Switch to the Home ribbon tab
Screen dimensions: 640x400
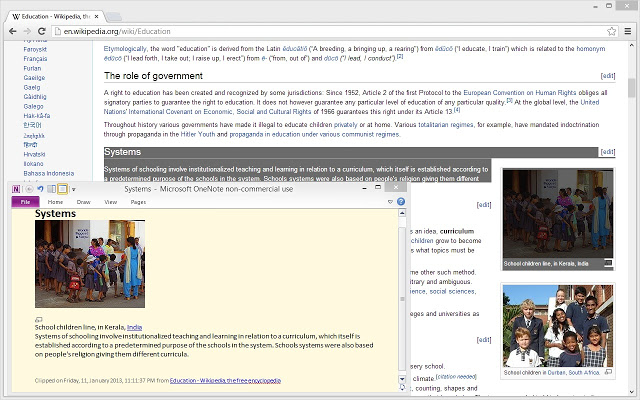point(55,202)
